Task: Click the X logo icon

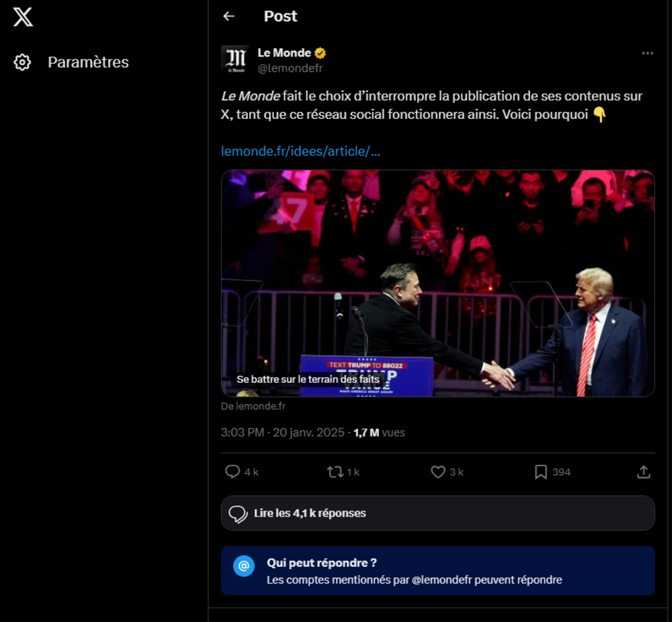Action: click(23, 17)
